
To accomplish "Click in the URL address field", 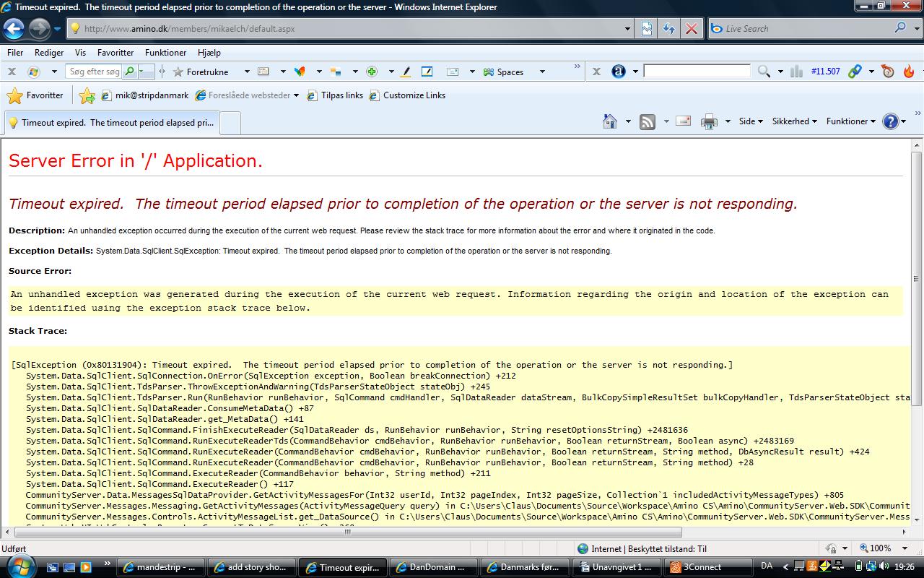I will (x=346, y=29).
